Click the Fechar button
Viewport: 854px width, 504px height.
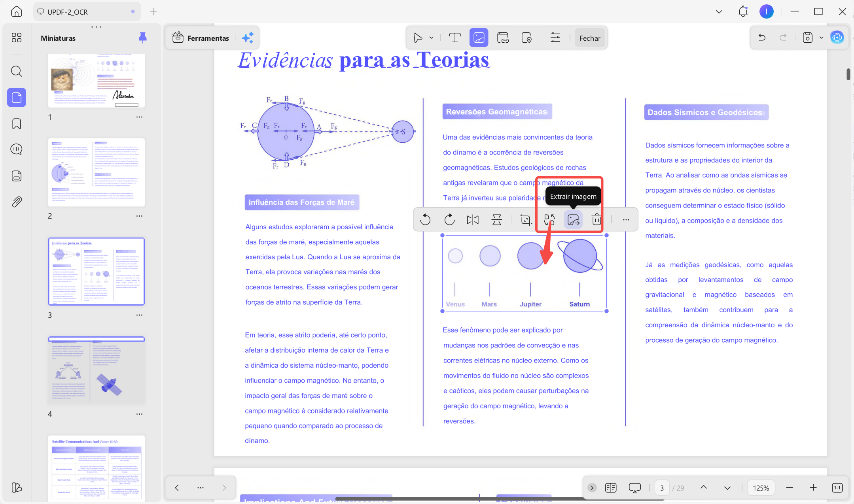(590, 38)
